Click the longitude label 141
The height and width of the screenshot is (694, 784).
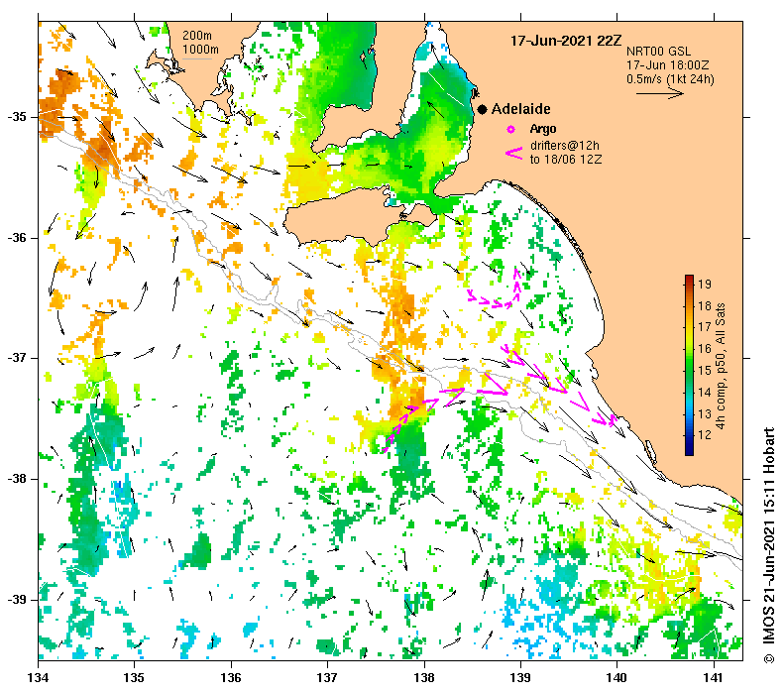713,677
